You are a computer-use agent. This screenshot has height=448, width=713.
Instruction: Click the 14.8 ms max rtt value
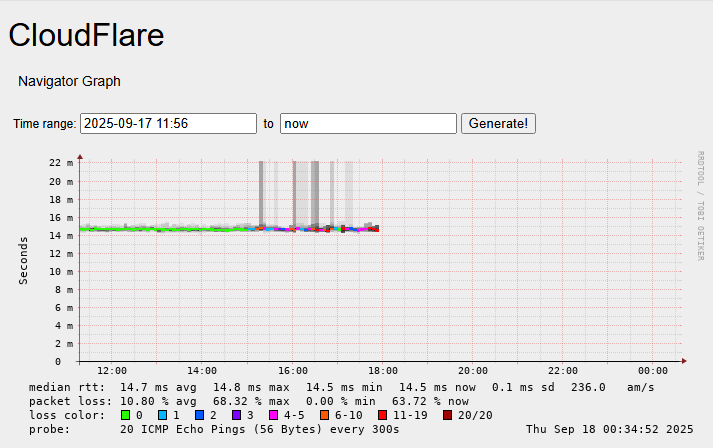tap(251, 388)
